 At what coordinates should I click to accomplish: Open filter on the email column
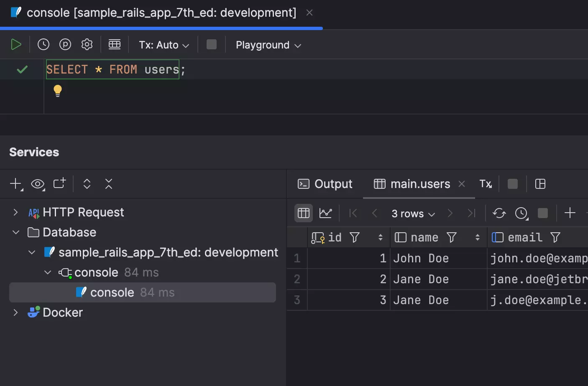click(555, 237)
